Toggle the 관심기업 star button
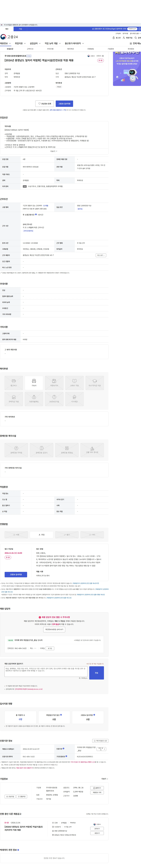The width and height of the screenshot is (141, 868). (10, 797)
